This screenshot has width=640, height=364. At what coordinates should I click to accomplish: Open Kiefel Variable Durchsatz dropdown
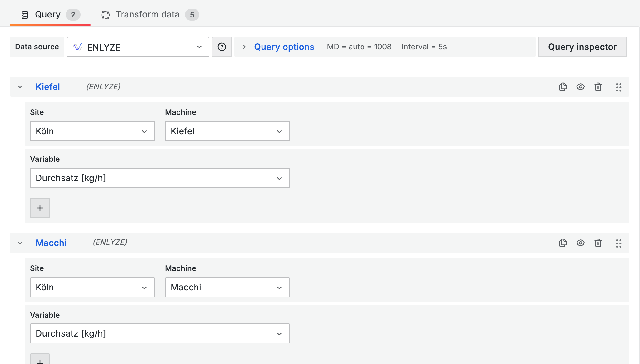[160, 178]
